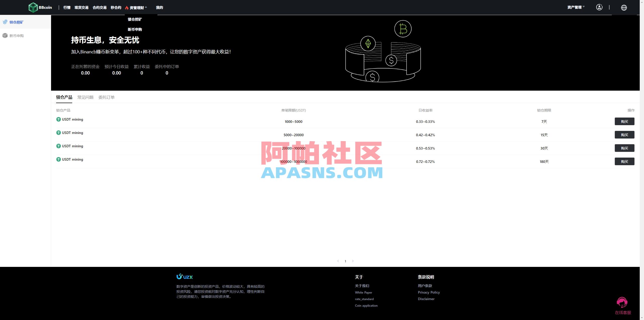Switch to the 常见问题 tab

(85, 97)
